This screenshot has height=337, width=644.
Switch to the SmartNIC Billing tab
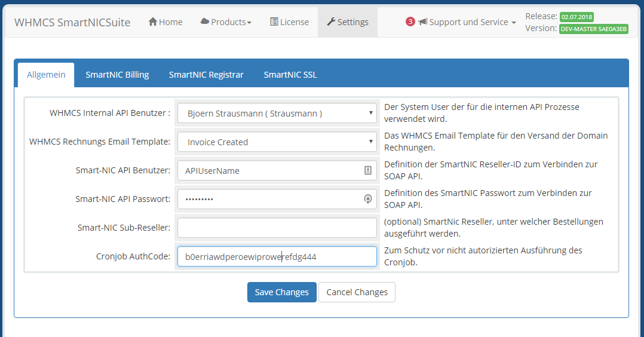click(117, 75)
